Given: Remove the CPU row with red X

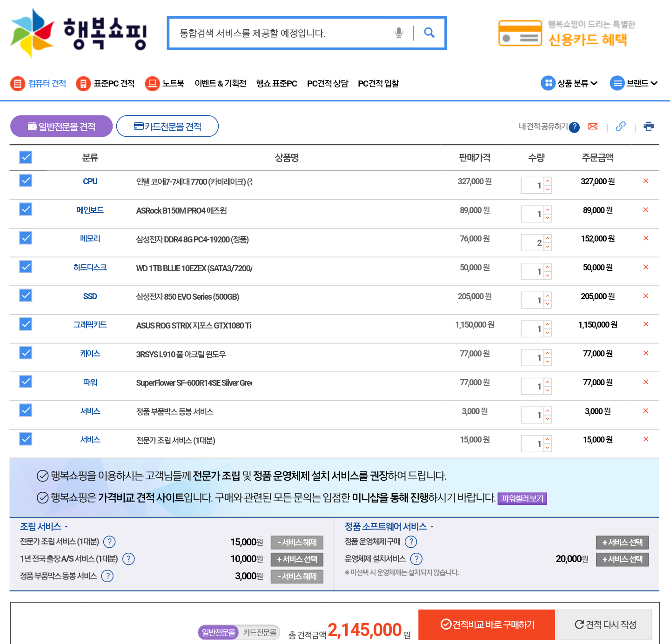Looking at the screenshot, I should coord(646,181).
